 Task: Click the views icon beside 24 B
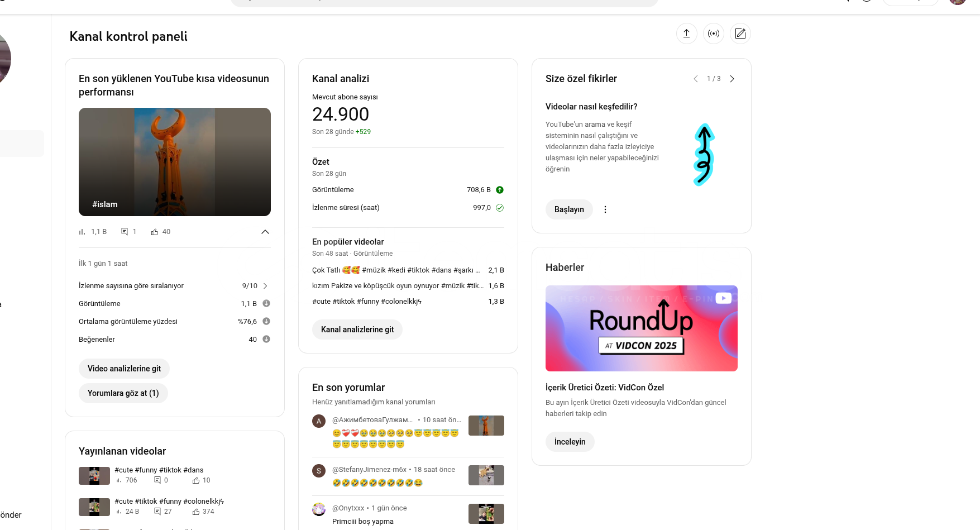[x=118, y=512]
